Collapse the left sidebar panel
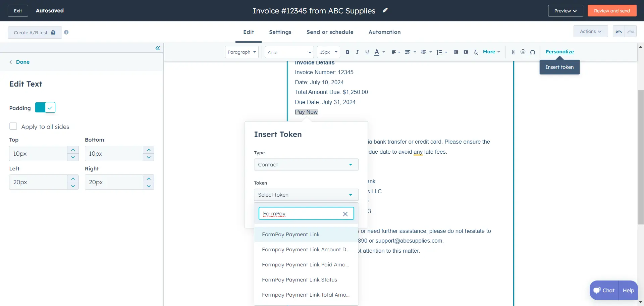The width and height of the screenshot is (644, 306). coord(157,48)
